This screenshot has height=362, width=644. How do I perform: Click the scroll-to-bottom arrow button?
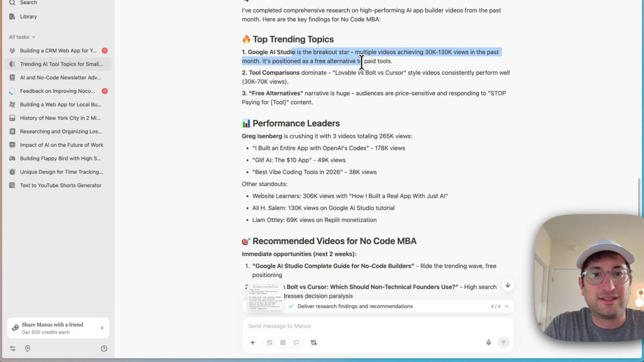(x=508, y=285)
